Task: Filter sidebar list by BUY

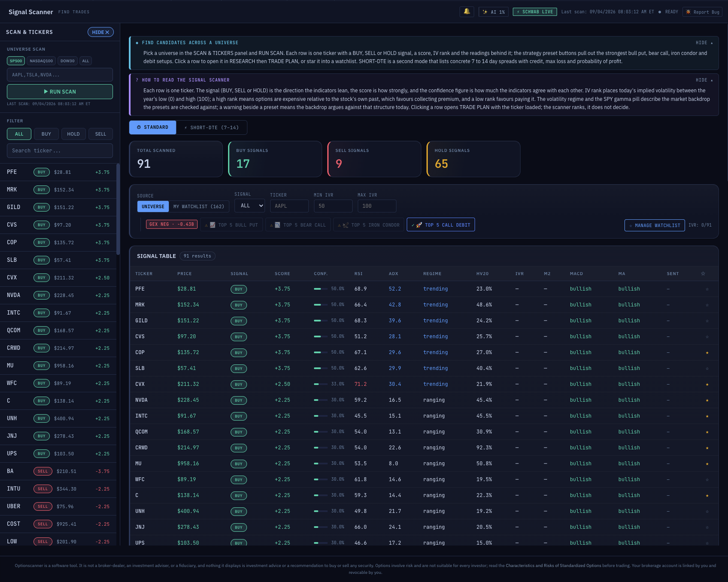Action: tap(46, 134)
